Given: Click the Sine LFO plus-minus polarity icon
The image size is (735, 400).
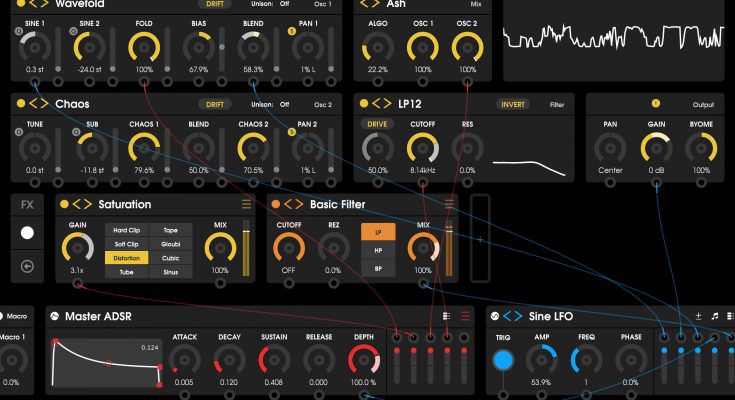Looking at the screenshot, I should (697, 316).
